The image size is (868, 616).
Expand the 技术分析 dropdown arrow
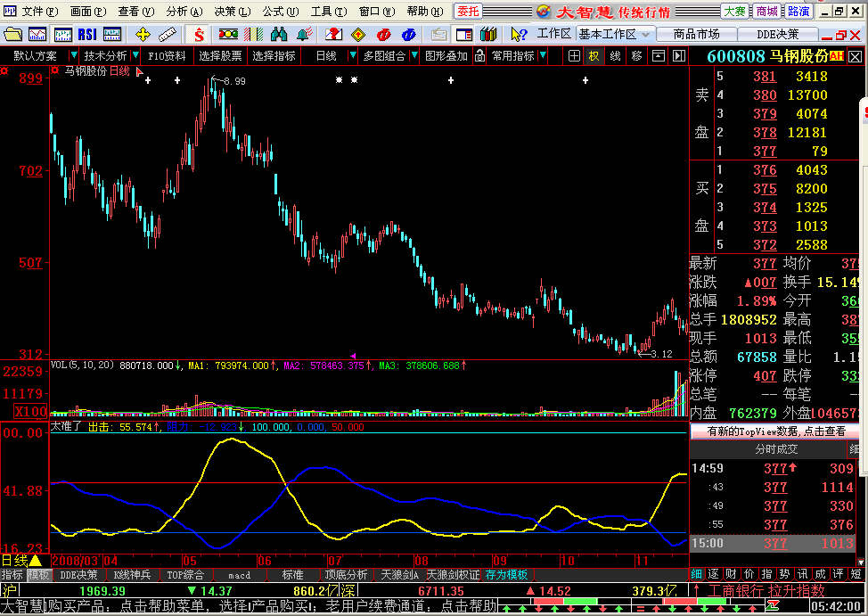(x=135, y=55)
